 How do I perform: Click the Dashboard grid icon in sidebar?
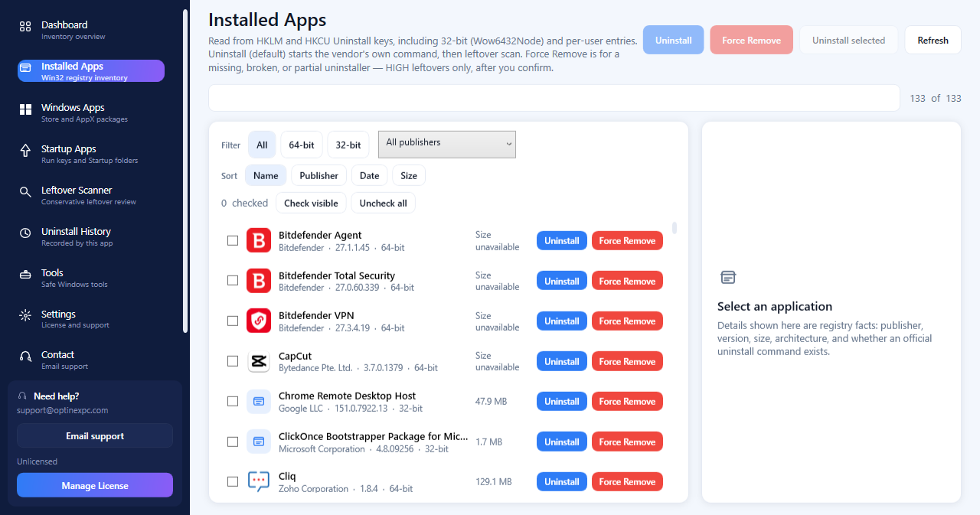(x=25, y=27)
